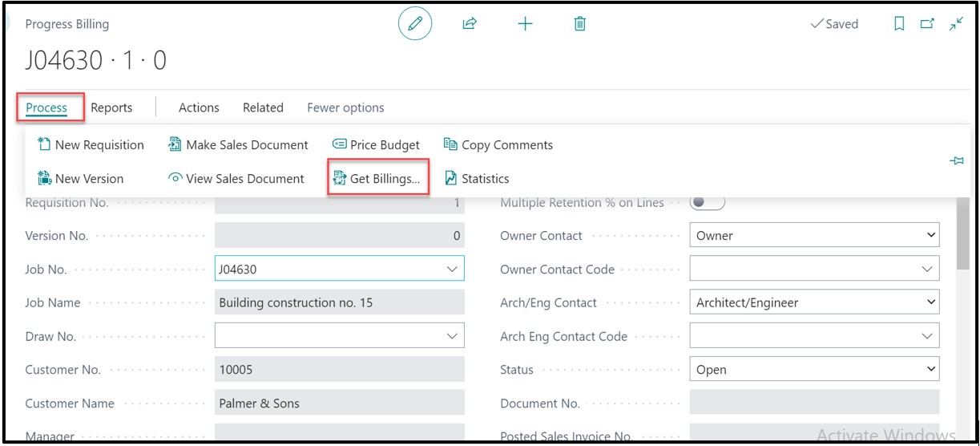Viewport: 980px width, 446px height.
Task: Click the pencil edit icon
Action: coord(414,24)
